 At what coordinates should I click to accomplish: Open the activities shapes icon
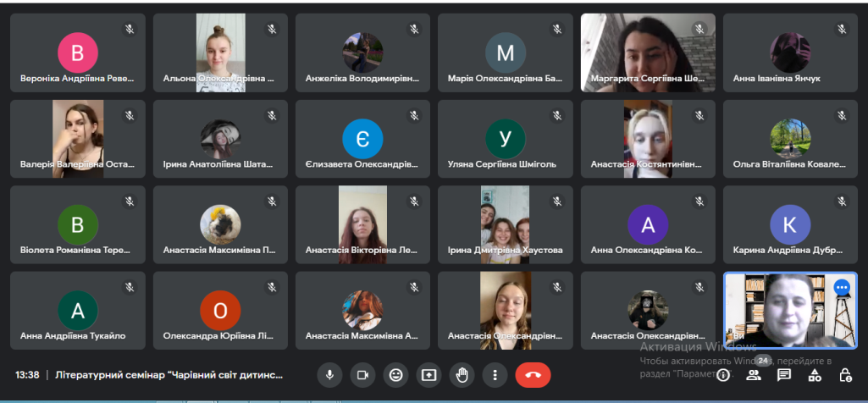point(815,375)
